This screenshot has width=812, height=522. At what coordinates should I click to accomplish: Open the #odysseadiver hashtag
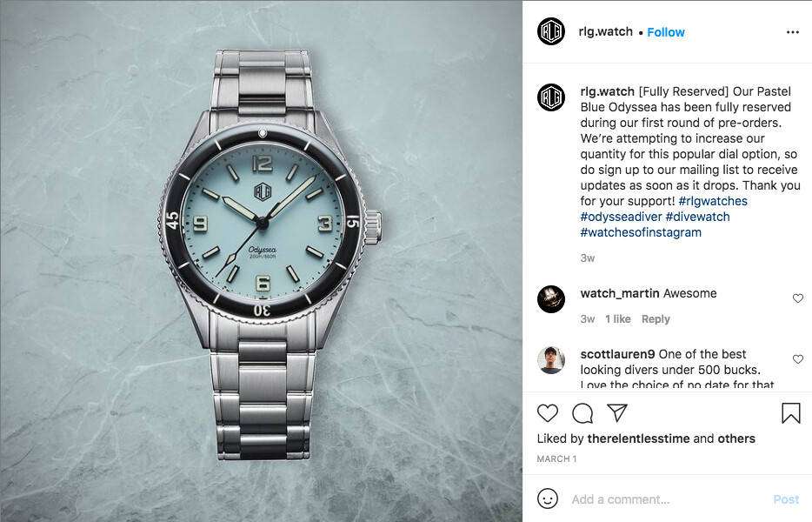(621, 217)
